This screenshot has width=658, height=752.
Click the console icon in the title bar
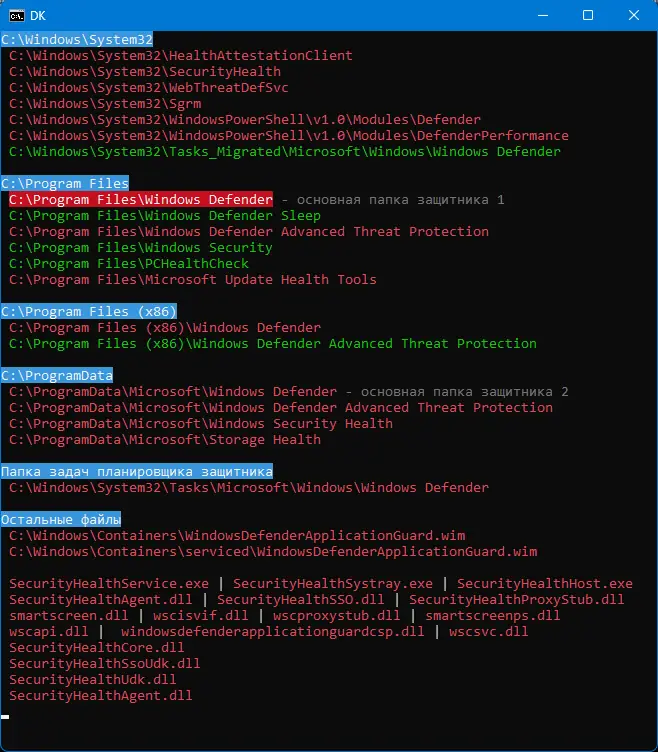(x=16, y=16)
